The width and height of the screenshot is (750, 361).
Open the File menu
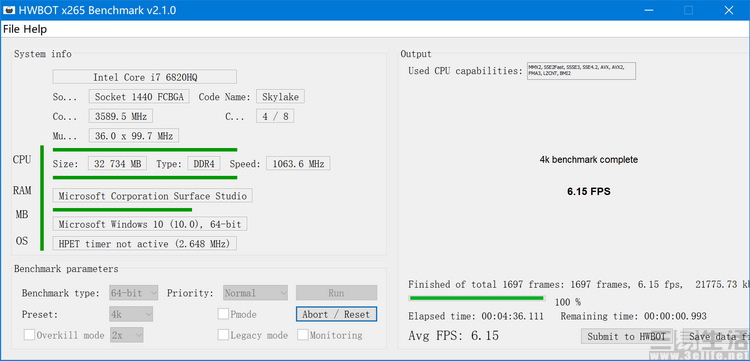click(x=11, y=29)
